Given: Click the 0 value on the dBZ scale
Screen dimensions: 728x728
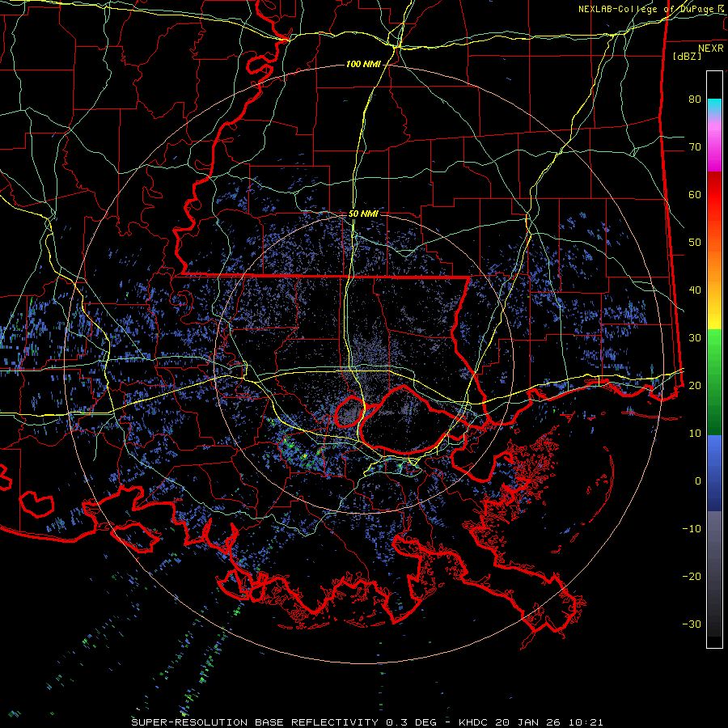Looking at the screenshot, I should pos(698,481).
